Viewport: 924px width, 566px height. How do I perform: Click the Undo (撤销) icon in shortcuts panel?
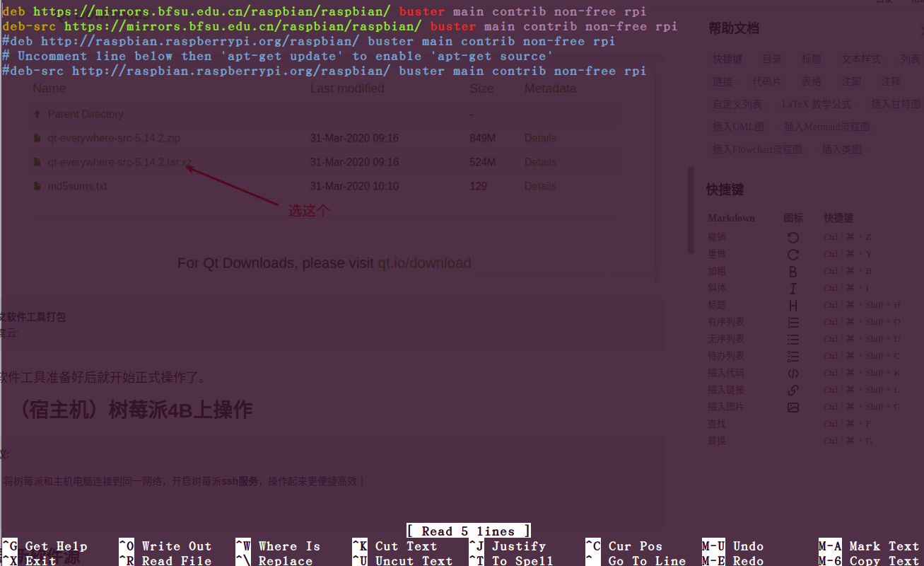click(x=793, y=236)
